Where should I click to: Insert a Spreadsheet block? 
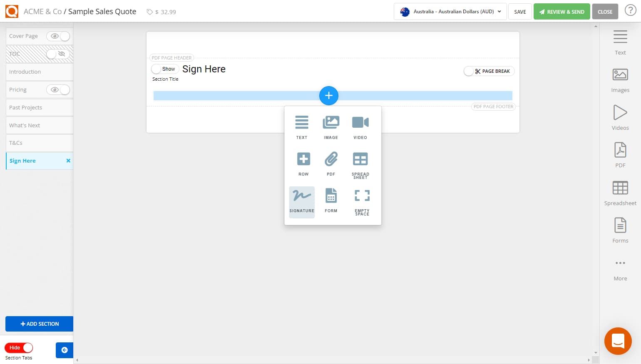(x=360, y=164)
